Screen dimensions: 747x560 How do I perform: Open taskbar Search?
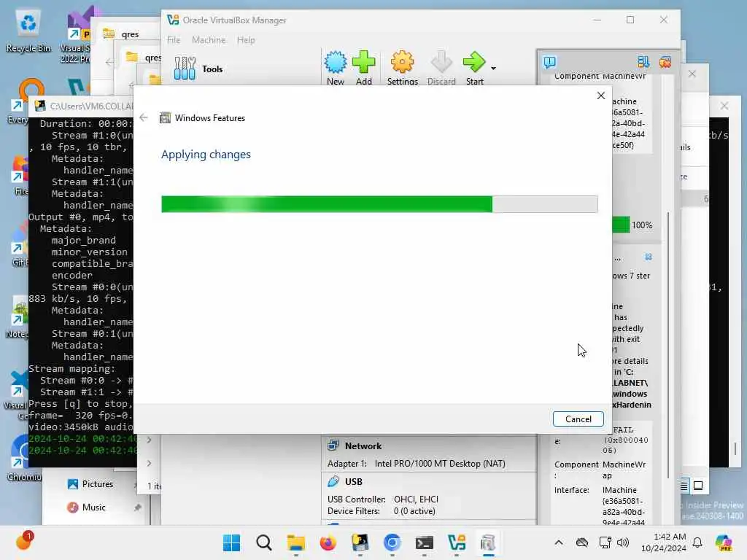[263, 542]
